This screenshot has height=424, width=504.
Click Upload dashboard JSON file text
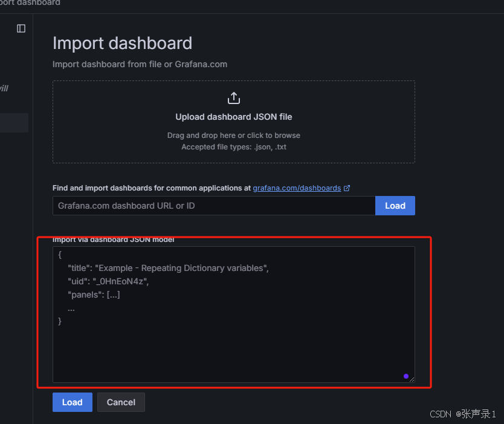234,117
